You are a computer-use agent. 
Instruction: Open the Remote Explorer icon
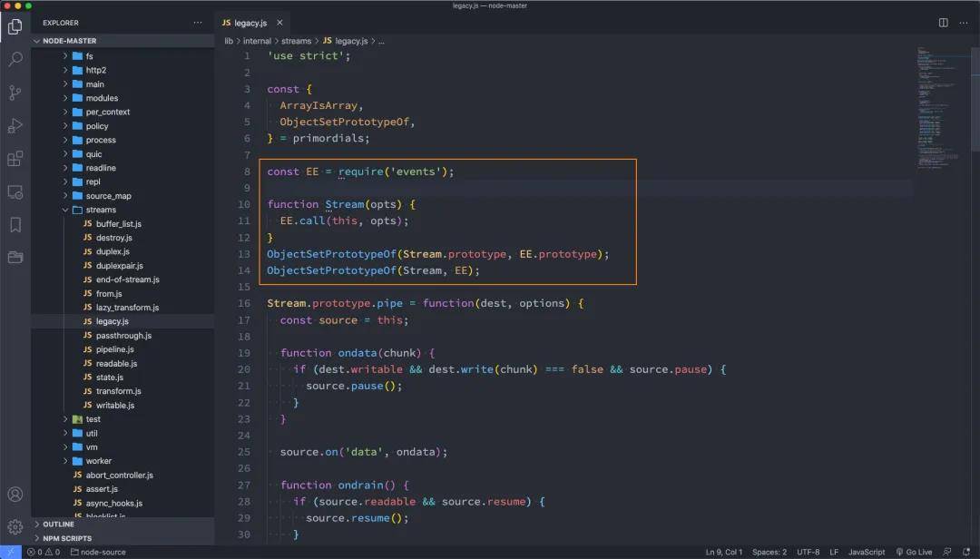(x=15, y=192)
